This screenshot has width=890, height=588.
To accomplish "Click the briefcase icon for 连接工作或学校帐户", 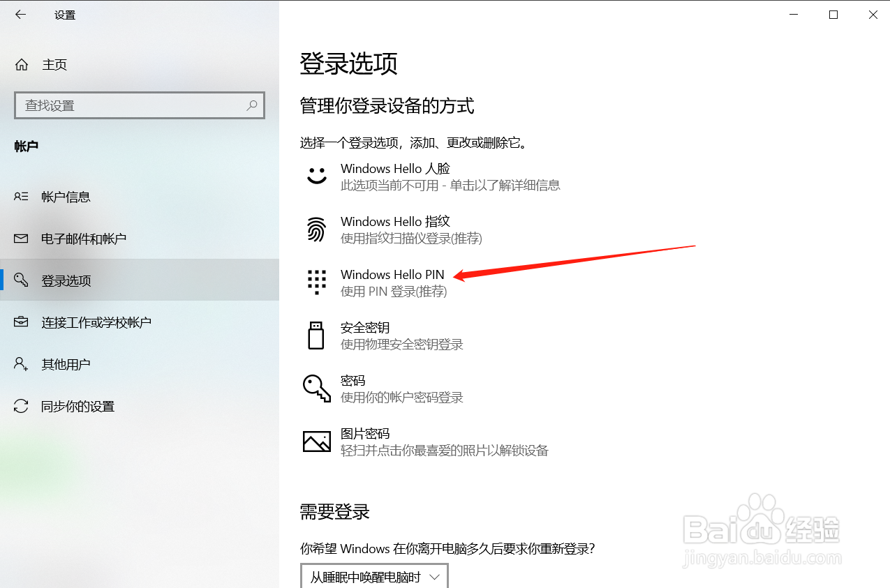I will [x=22, y=322].
